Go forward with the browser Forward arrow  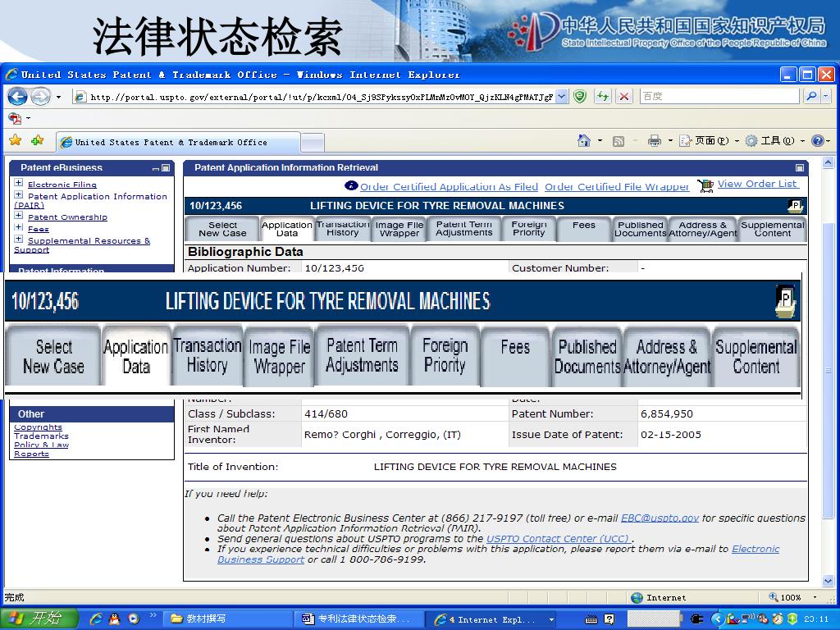point(40,97)
